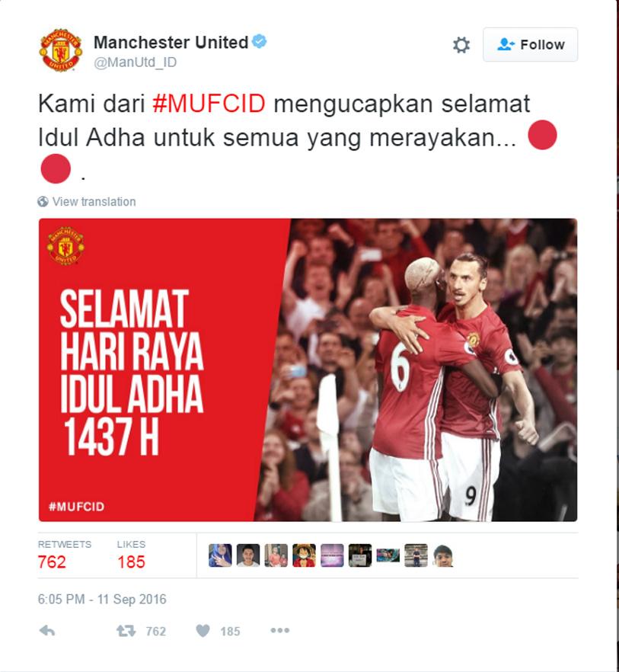Click the reply arrow icon
Screen dimensions: 619x672
pyautogui.click(x=47, y=630)
